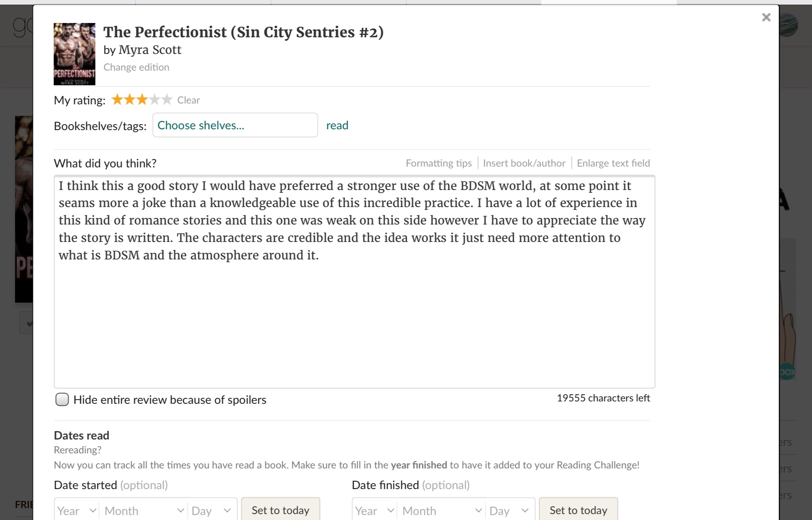Open the Formatting tips link
The image size is (812, 520).
pyautogui.click(x=439, y=163)
